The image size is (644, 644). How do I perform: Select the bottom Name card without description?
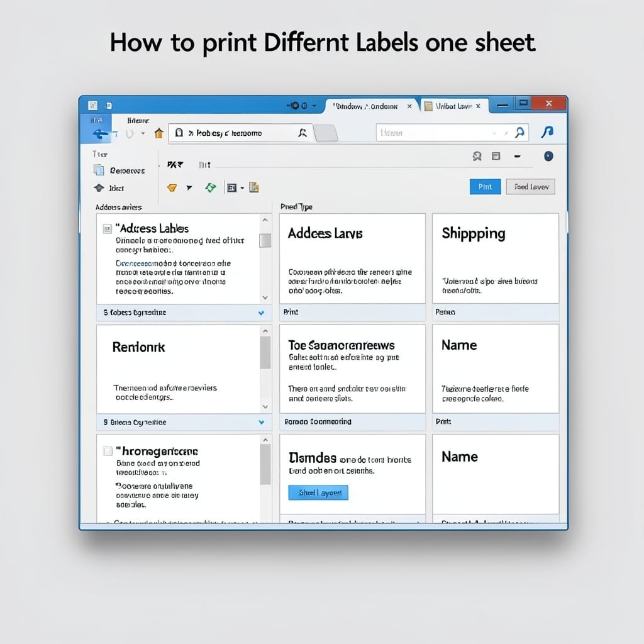[496, 474]
